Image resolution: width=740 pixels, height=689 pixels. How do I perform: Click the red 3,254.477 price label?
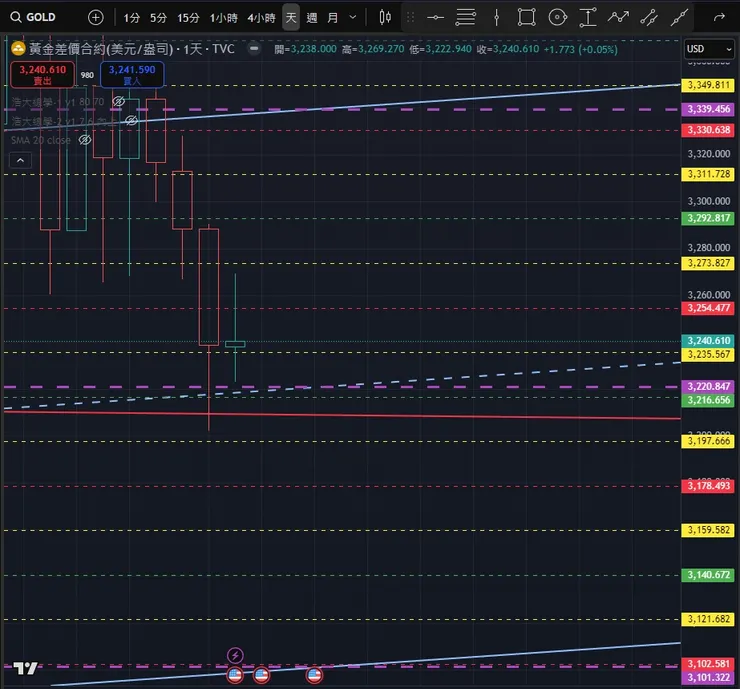click(x=708, y=308)
